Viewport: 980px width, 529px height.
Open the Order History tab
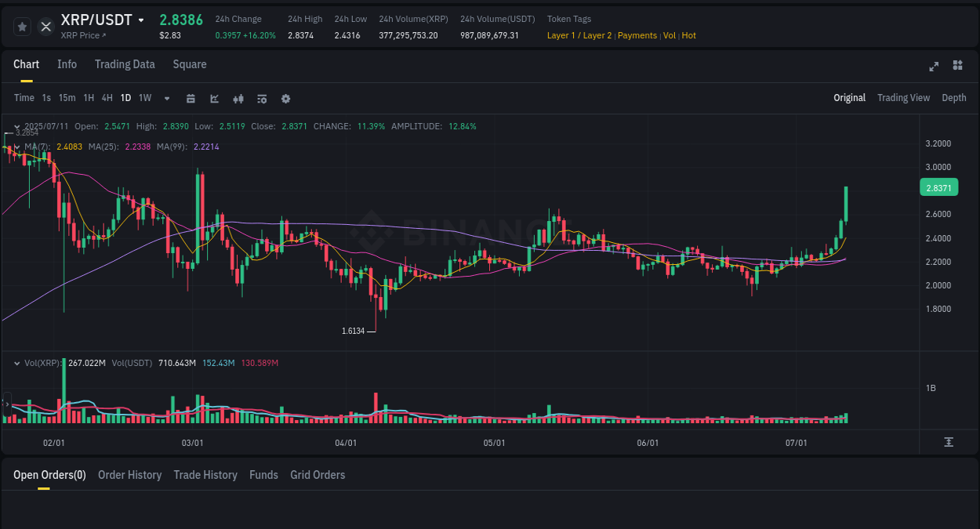click(129, 475)
